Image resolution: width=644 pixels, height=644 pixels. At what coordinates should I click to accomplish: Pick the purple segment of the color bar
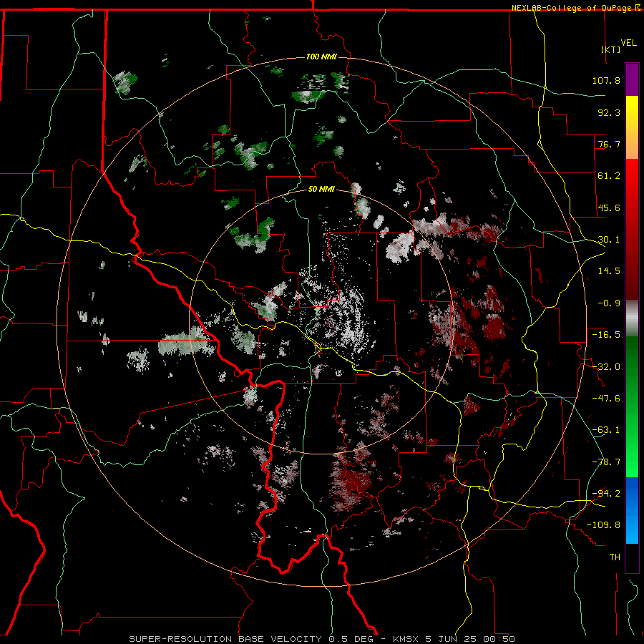[x=632, y=79]
